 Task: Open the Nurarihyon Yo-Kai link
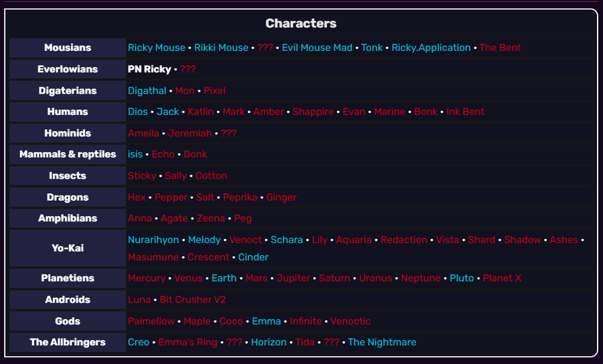(153, 240)
